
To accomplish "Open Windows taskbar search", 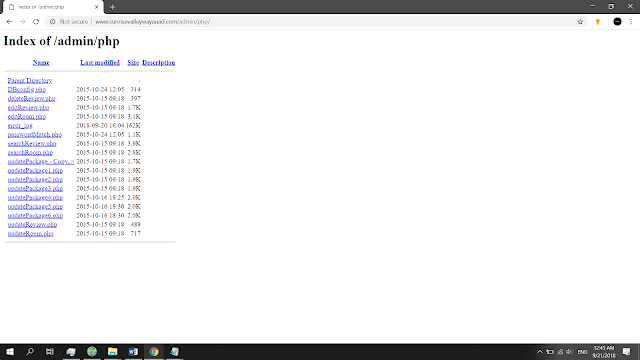I will 30,351.
